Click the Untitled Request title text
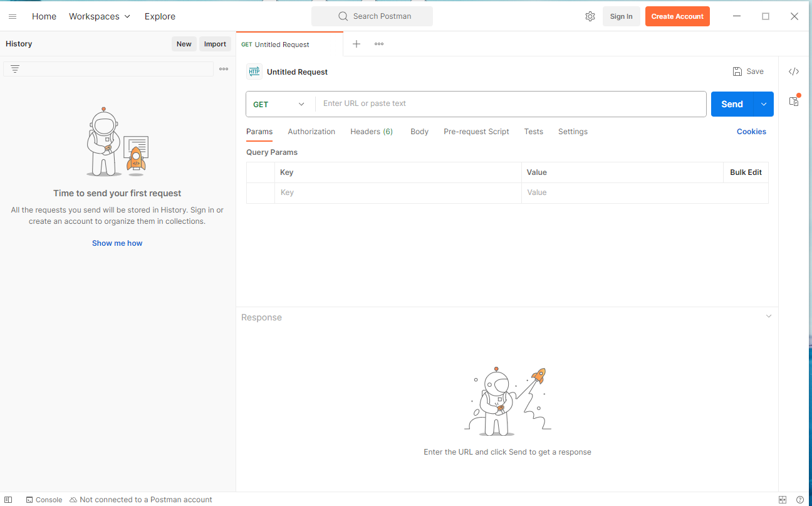This screenshot has width=812, height=506. coord(297,72)
